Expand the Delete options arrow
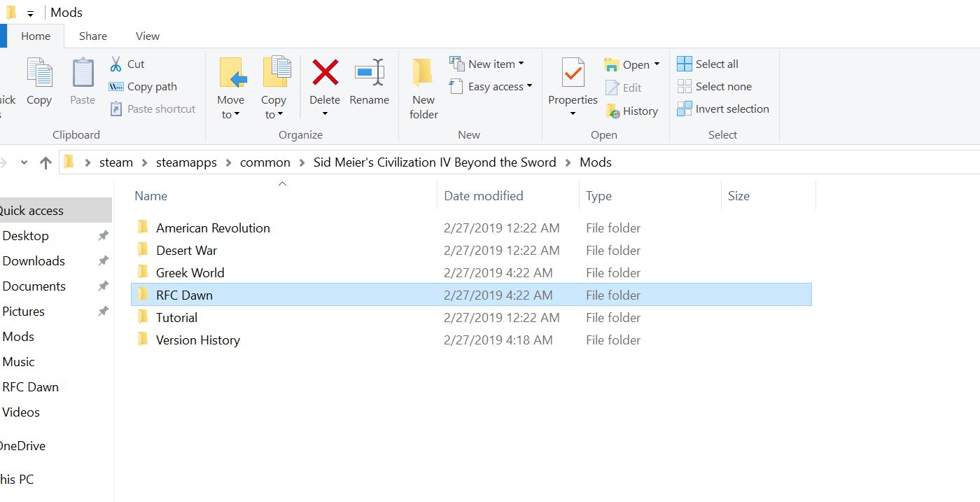 click(x=325, y=114)
